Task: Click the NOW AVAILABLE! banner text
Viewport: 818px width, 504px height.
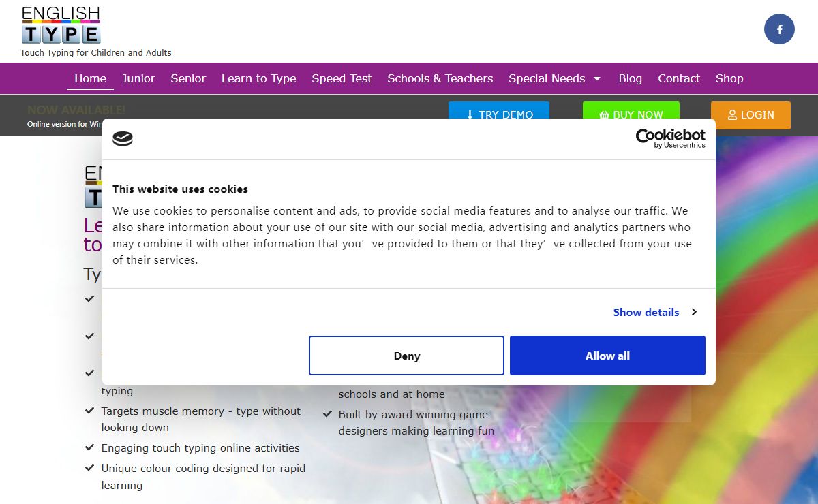Action: (x=76, y=110)
